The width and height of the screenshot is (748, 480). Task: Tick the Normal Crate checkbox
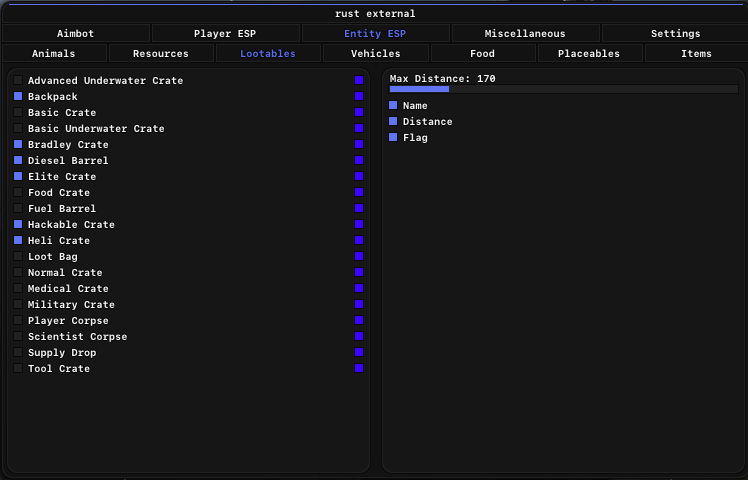click(18, 272)
